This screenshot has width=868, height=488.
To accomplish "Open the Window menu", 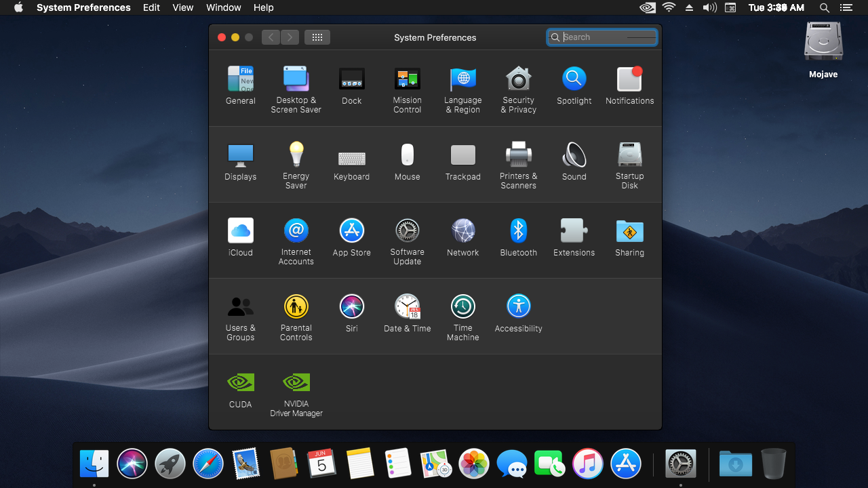I will (223, 7).
